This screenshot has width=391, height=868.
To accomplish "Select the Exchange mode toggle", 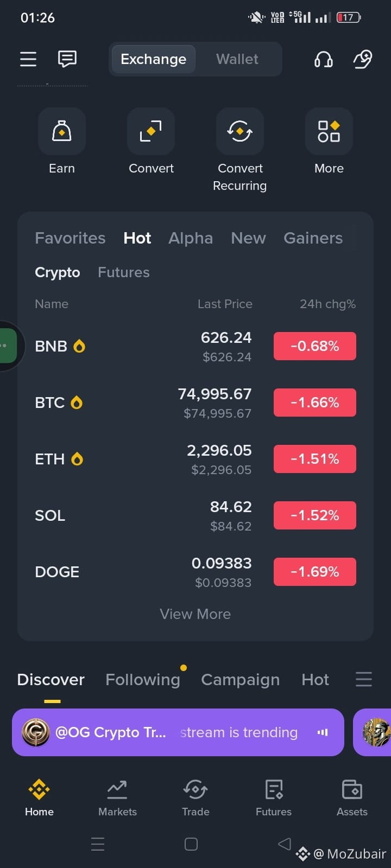I will pyautogui.click(x=154, y=59).
